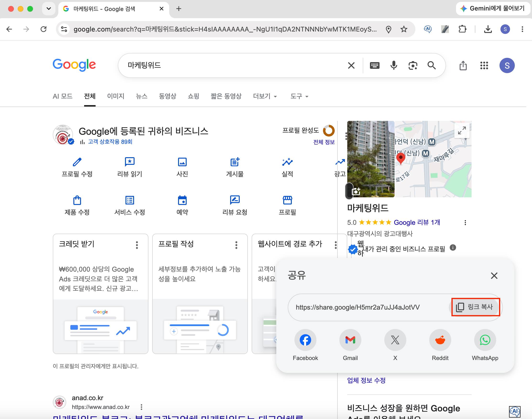Clear the search box text
532x419 pixels.
(351, 65)
